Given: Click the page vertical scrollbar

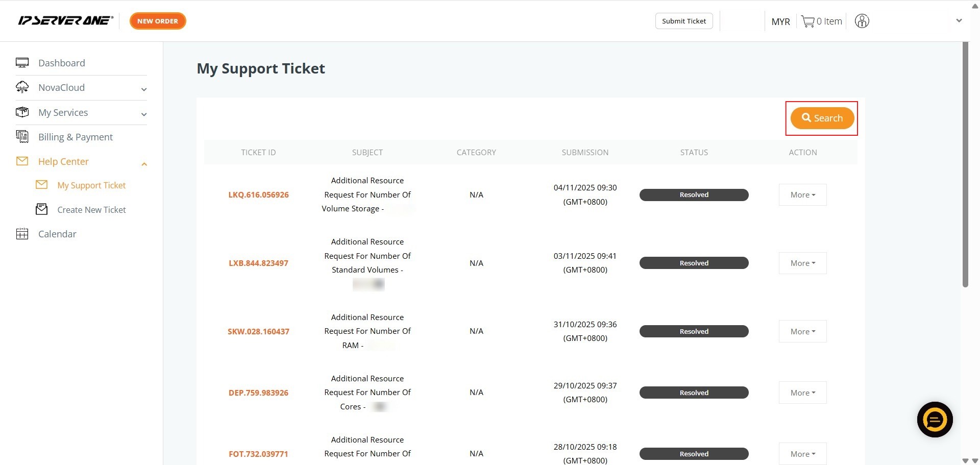Looking at the screenshot, I should click(965, 163).
